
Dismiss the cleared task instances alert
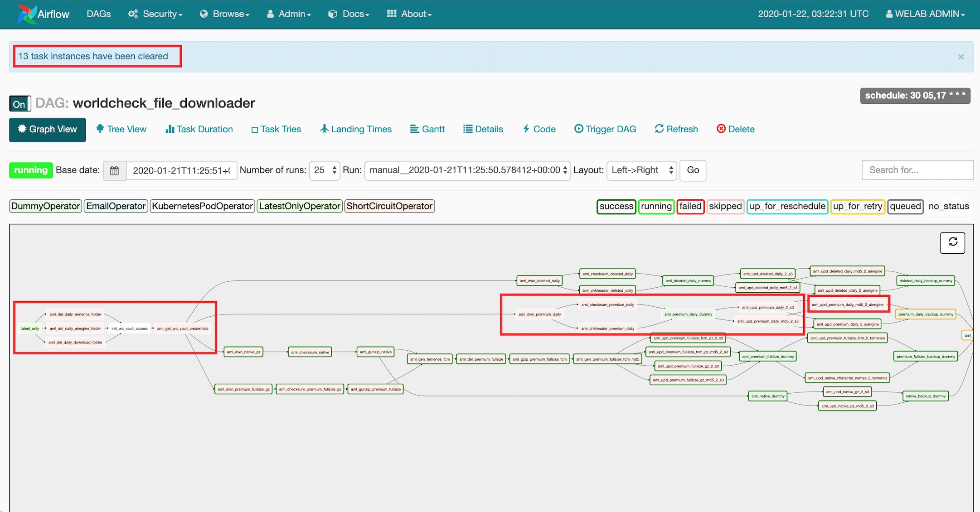pyautogui.click(x=961, y=57)
